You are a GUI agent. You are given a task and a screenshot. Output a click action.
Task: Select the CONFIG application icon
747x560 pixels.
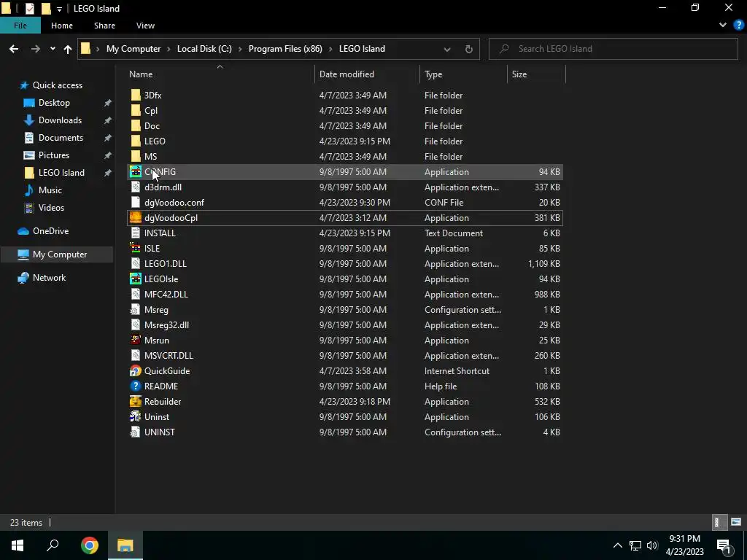(136, 172)
